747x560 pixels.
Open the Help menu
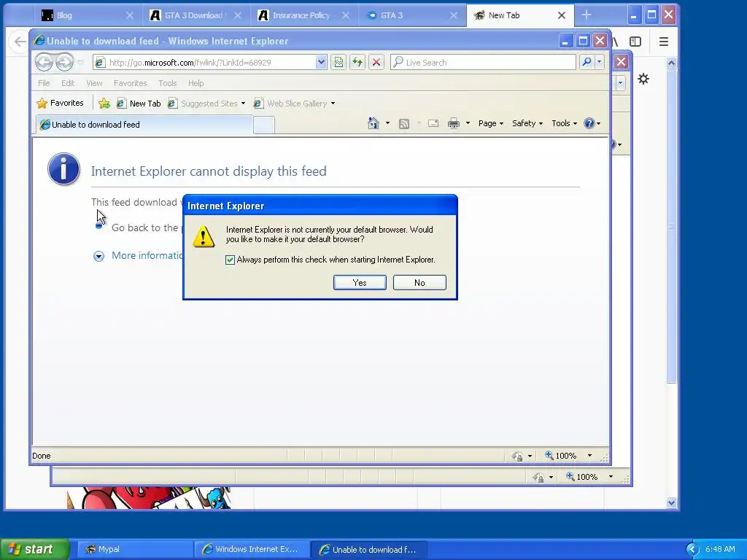tap(196, 83)
